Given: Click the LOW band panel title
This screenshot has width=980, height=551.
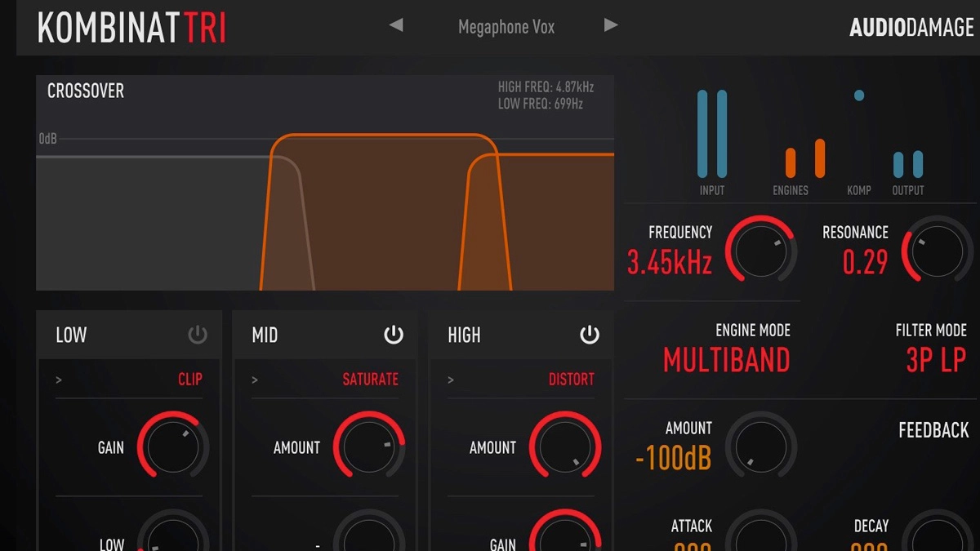Looking at the screenshot, I should pyautogui.click(x=71, y=335).
